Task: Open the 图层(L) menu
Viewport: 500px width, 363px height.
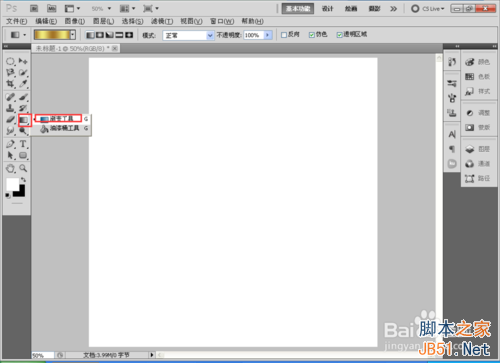Action: [x=103, y=21]
